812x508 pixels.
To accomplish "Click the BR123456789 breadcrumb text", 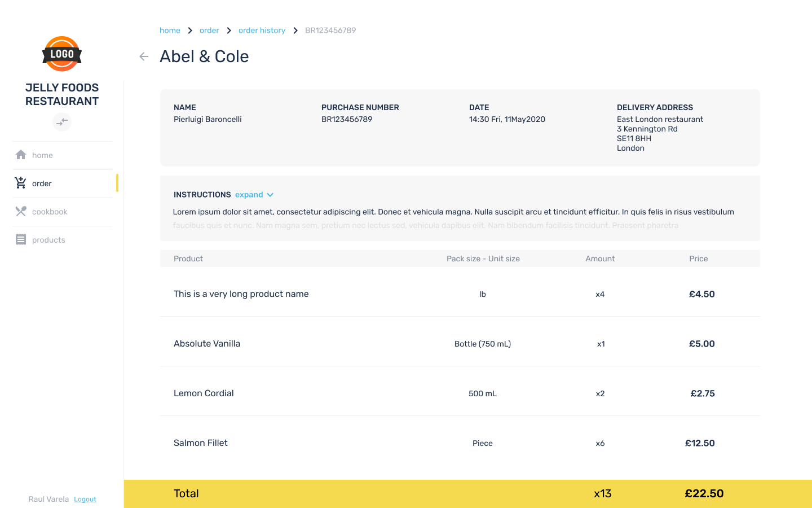I will (330, 30).
